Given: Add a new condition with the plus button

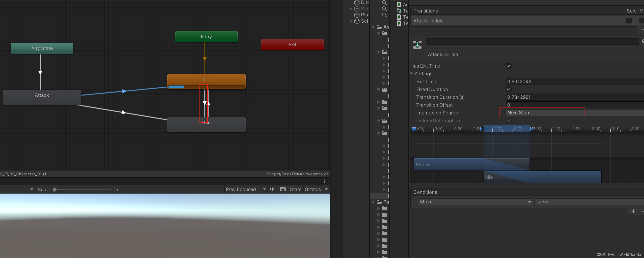Looking at the screenshot, I should coord(633,211).
